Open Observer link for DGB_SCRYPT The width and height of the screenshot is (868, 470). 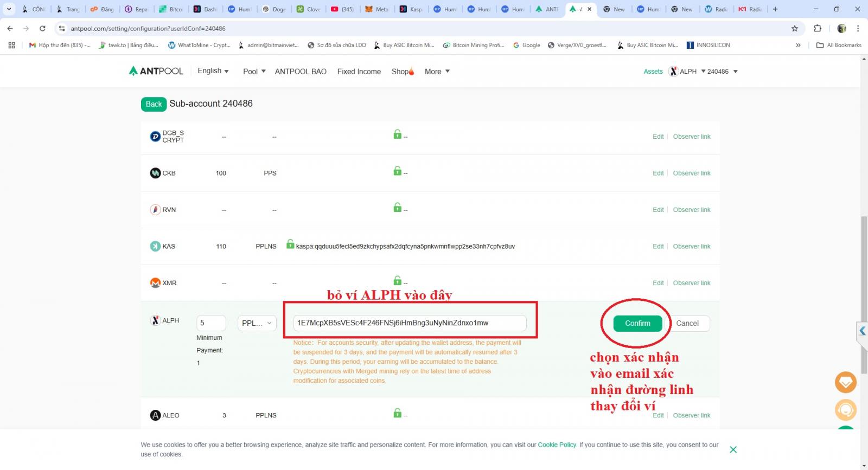[692, 137]
